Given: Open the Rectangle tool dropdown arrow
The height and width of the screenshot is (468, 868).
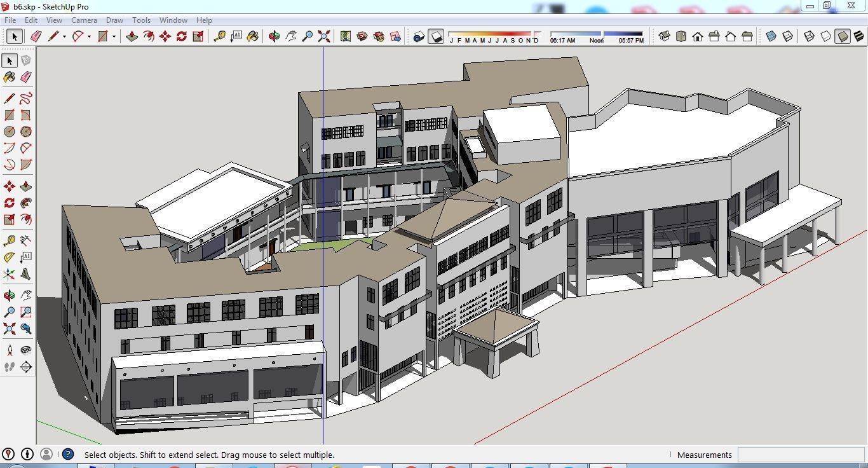Looking at the screenshot, I should pyautogui.click(x=114, y=36).
